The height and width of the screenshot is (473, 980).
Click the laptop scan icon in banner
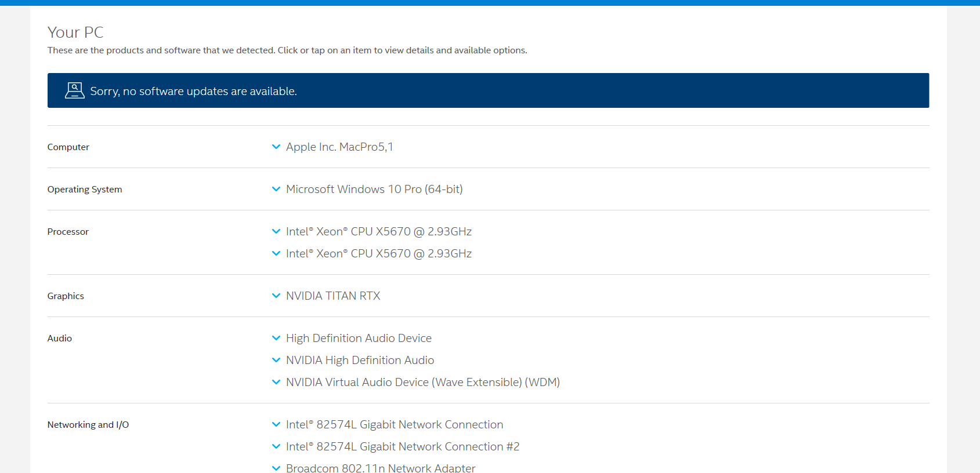[x=74, y=90]
